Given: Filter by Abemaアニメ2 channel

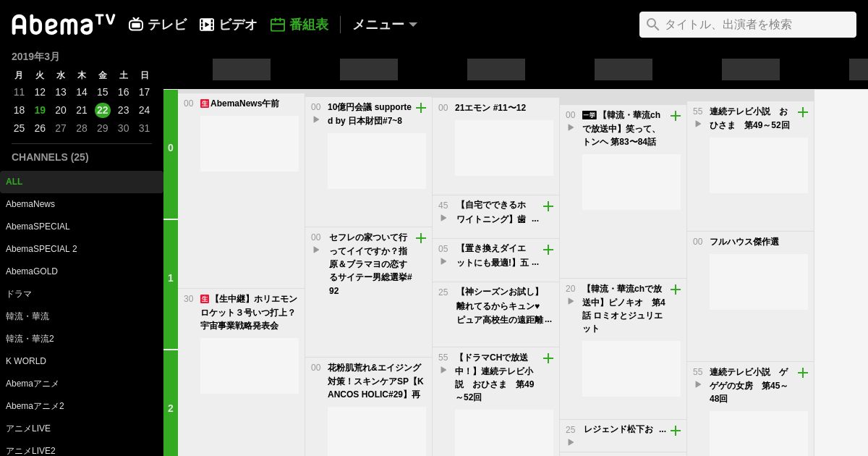Looking at the screenshot, I should (x=81, y=406).
